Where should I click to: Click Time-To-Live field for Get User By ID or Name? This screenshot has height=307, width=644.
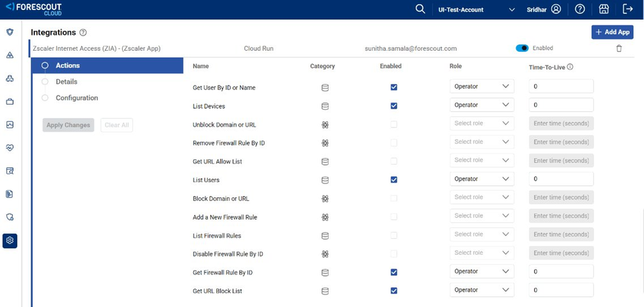(x=561, y=87)
